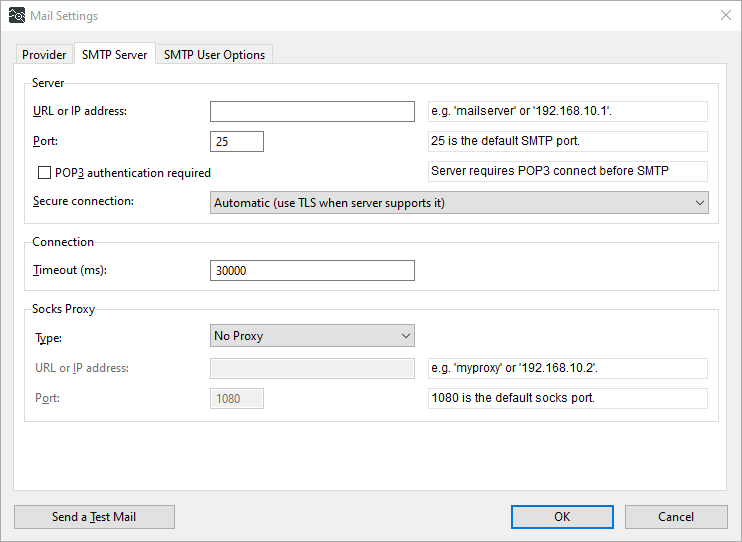Dismiss the dialog with Cancel button
The height and width of the screenshot is (542, 742).
tap(676, 517)
